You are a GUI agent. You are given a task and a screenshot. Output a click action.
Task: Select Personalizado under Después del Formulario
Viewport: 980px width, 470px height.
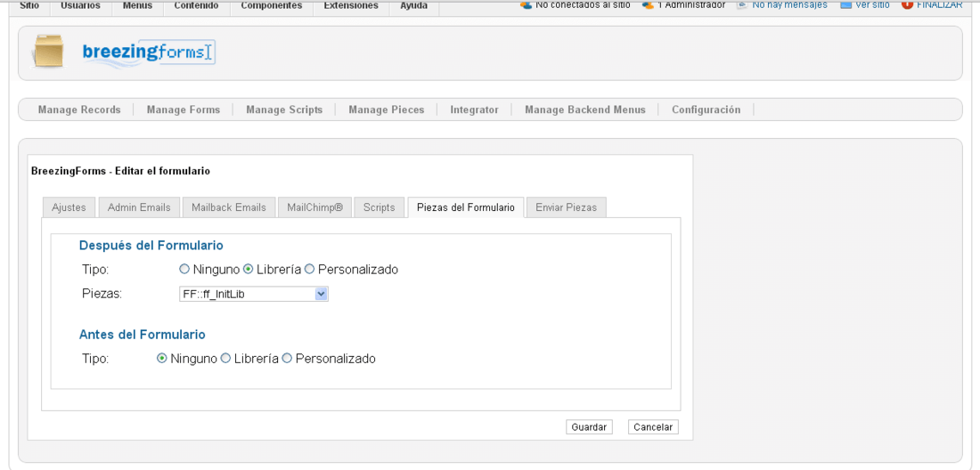click(309, 270)
